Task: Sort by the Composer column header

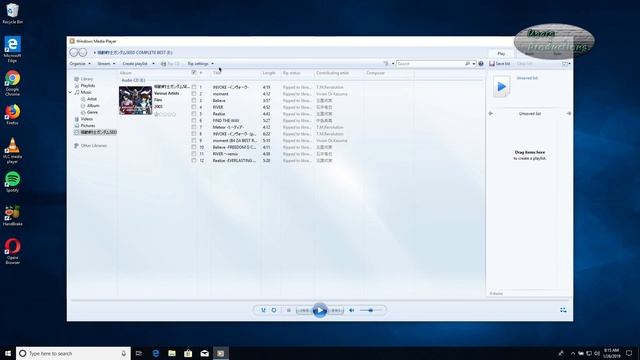Action: [x=376, y=73]
